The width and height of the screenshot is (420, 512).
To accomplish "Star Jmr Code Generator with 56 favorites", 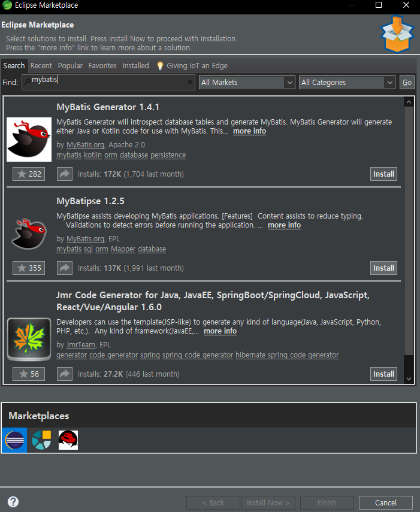I will (x=29, y=374).
